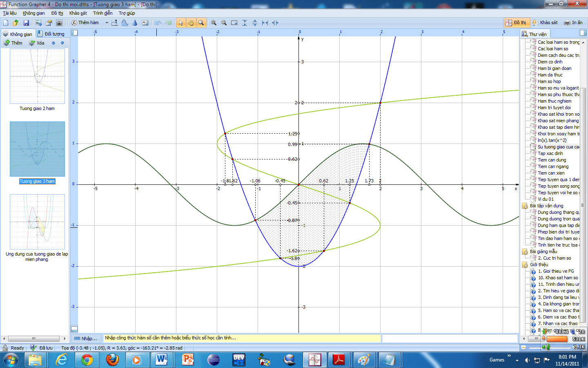Click the save floppy disk icon

tap(26, 23)
